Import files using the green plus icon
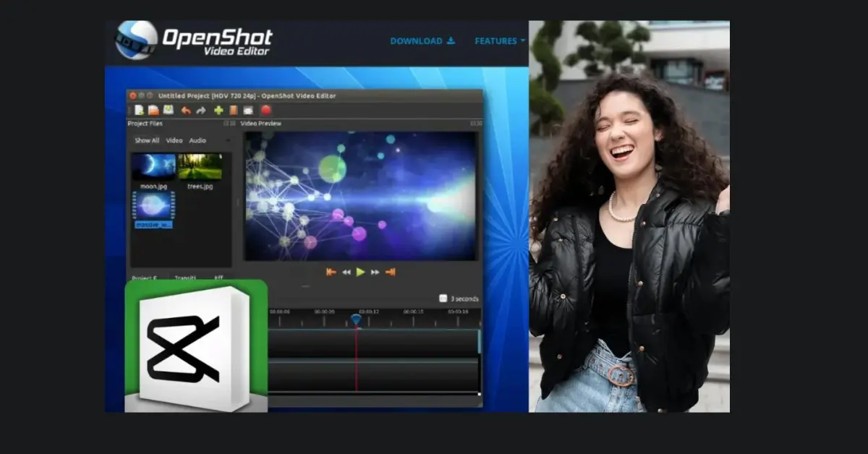 tap(218, 110)
